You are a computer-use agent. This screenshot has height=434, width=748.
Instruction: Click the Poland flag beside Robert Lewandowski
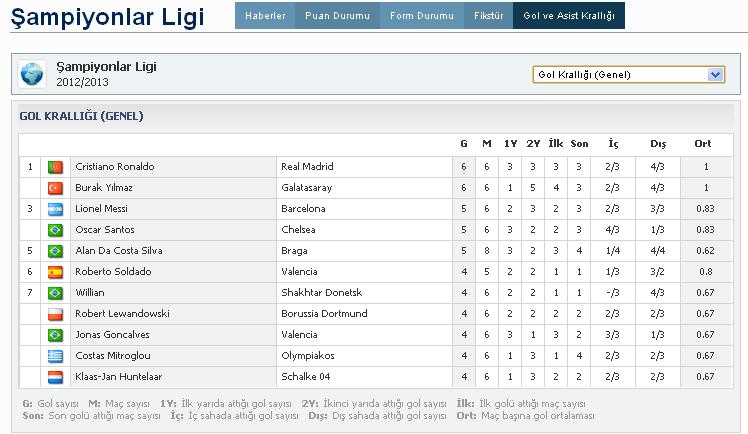(x=55, y=314)
